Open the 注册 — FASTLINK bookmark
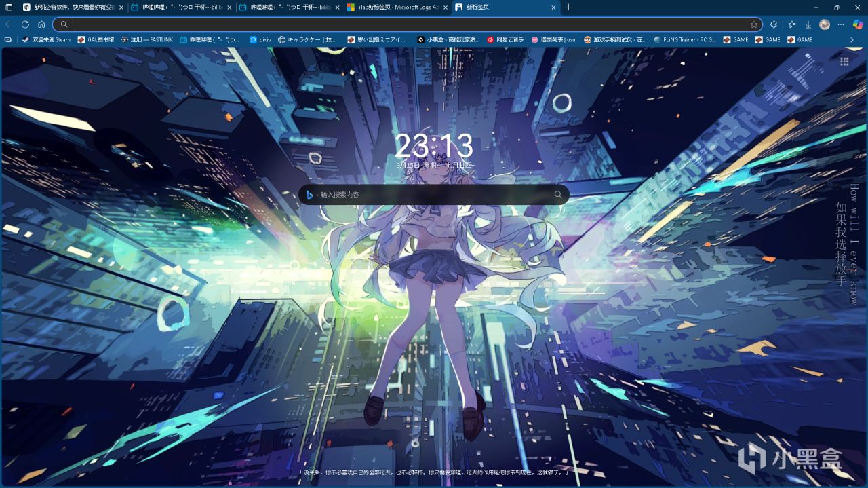868x488 pixels. 147,39
